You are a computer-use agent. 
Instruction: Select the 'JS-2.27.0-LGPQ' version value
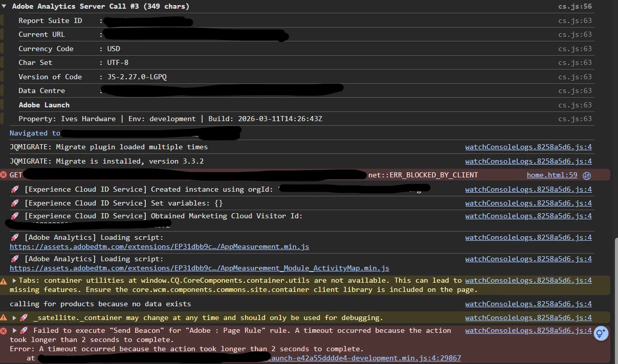137,77
